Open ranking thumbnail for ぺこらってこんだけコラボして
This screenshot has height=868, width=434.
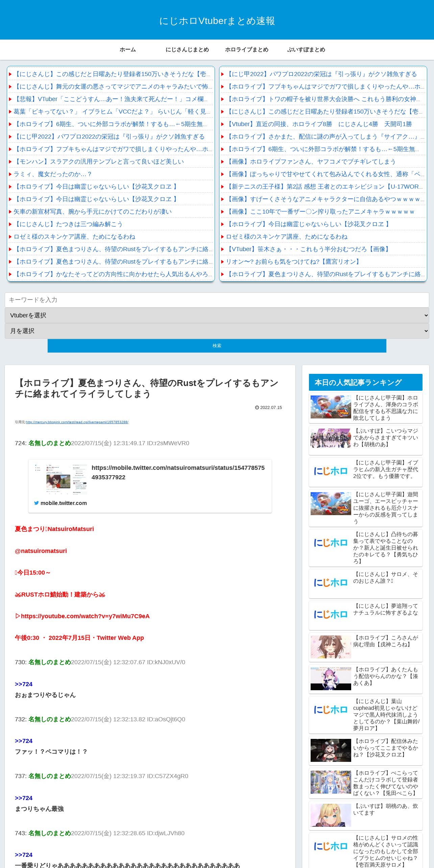pyautogui.click(x=331, y=782)
